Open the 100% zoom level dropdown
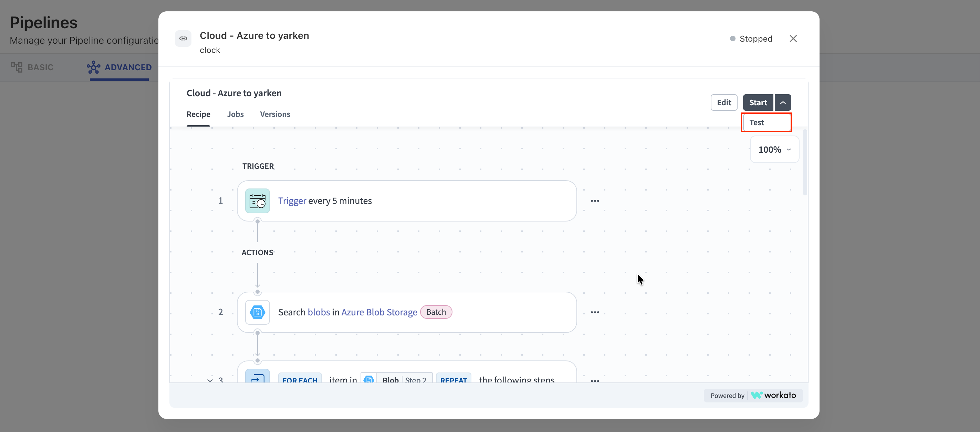The height and width of the screenshot is (432, 980). tap(774, 150)
